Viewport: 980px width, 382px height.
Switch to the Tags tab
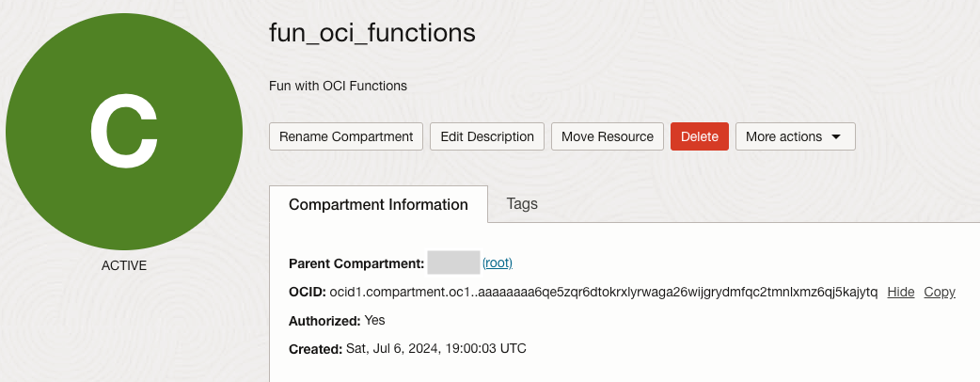(522, 203)
